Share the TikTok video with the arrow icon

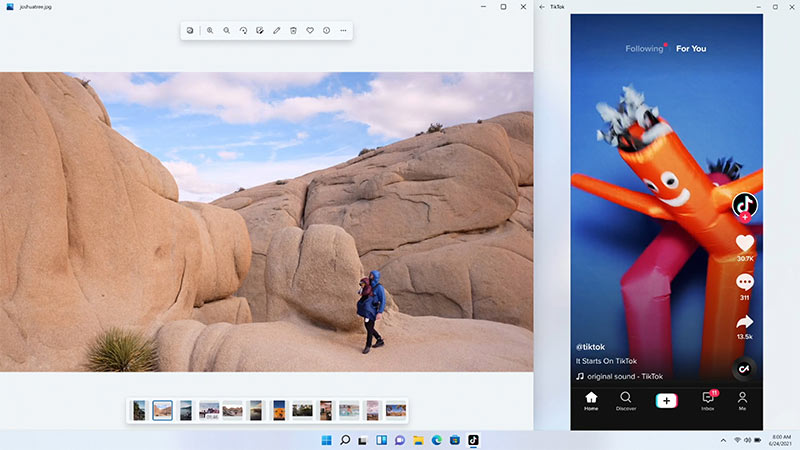pyautogui.click(x=745, y=322)
